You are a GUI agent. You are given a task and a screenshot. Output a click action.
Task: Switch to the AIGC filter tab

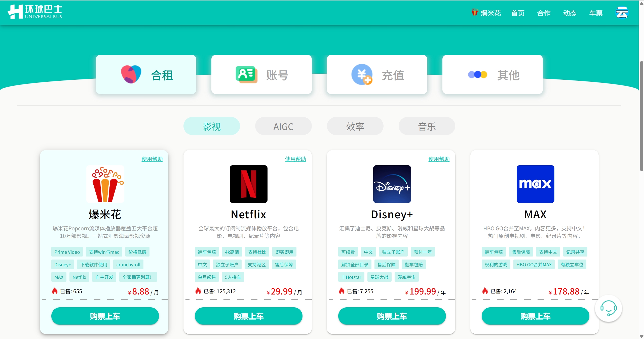tap(283, 126)
